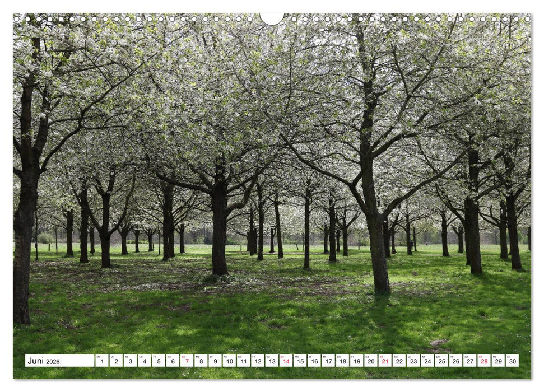Select date 20 in the calendar strip

click(x=370, y=361)
